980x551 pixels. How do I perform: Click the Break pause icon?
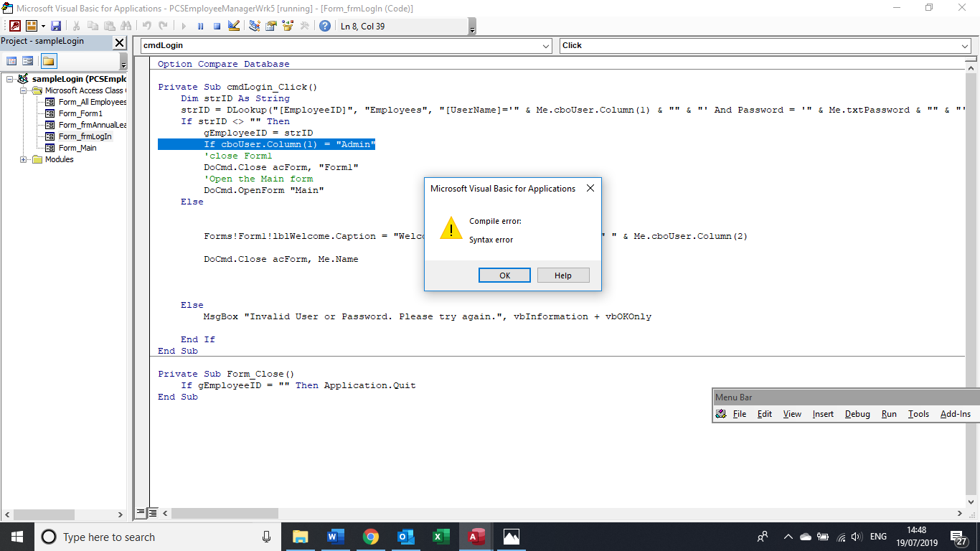(x=200, y=26)
